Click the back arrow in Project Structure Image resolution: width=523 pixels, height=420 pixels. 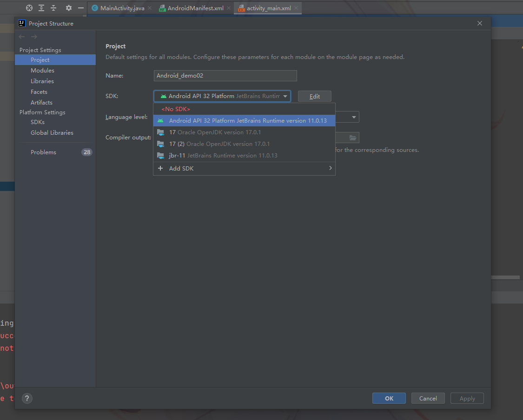pyautogui.click(x=22, y=37)
